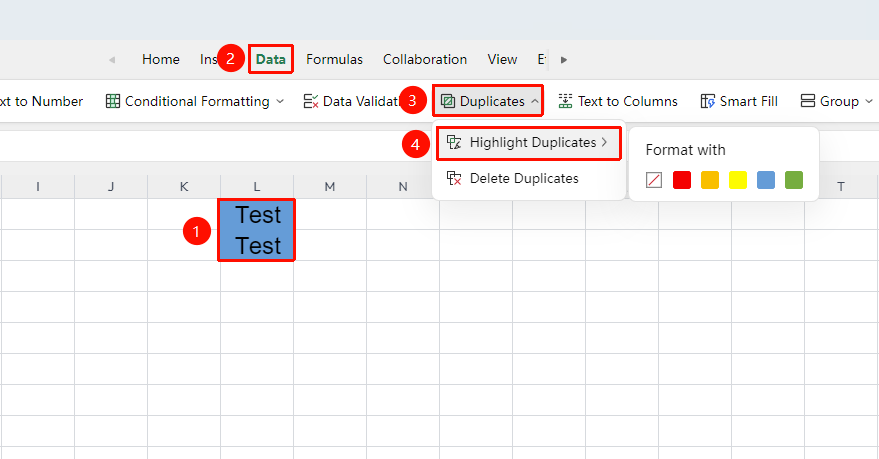Click the first Test cell in column L
The height and width of the screenshot is (459, 879).
257,215
